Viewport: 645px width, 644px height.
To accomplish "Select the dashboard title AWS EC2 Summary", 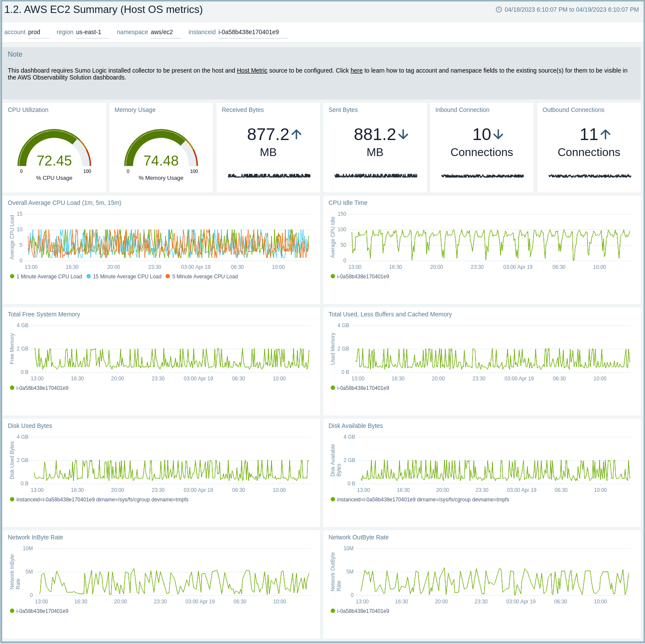I will [104, 9].
